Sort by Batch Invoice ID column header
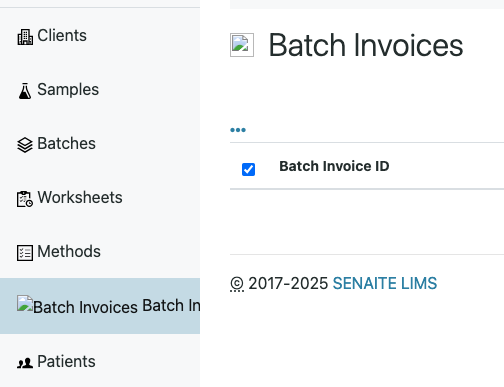 click(334, 166)
